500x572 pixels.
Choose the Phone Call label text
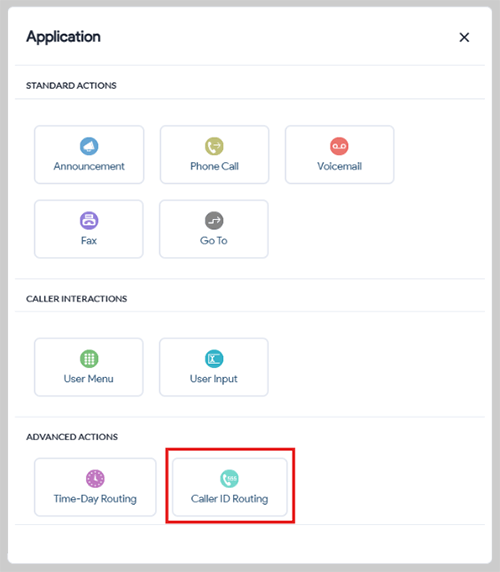pos(214,166)
